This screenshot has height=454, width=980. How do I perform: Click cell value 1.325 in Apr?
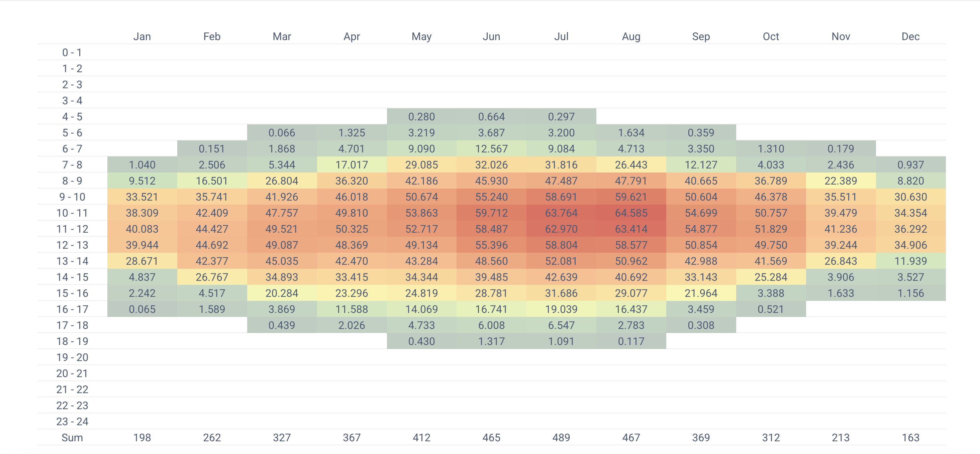(x=352, y=133)
